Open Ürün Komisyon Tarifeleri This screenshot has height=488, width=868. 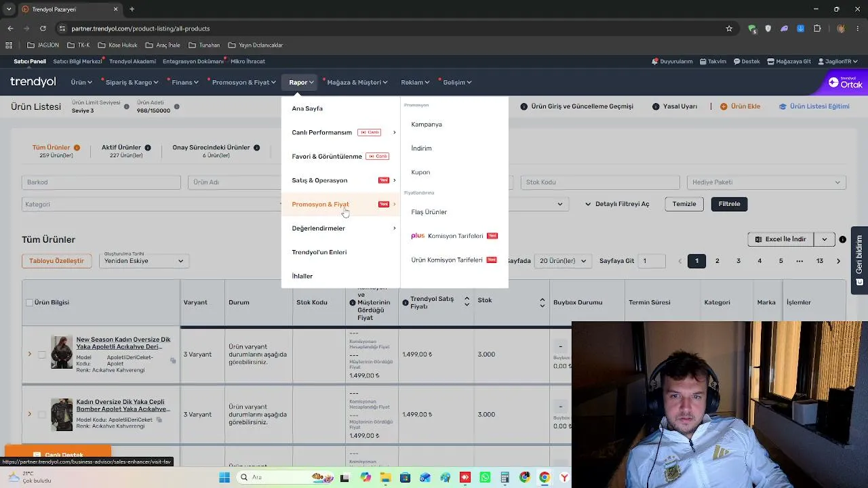coord(454,260)
